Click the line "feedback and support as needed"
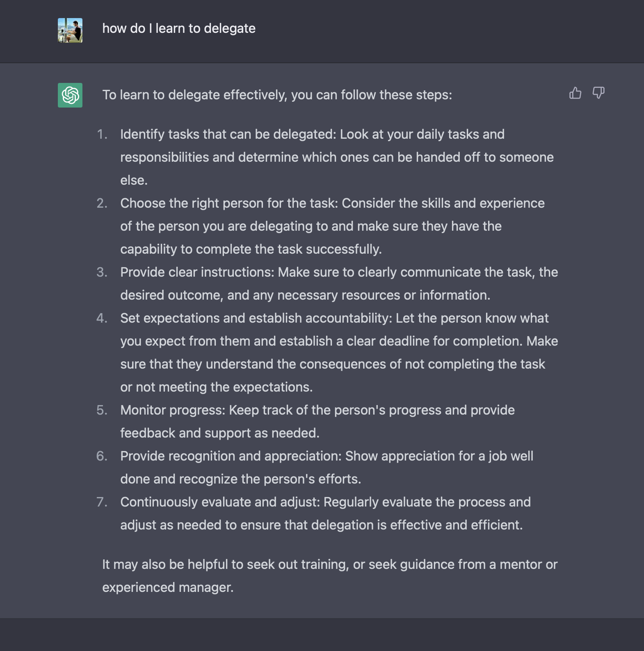 (219, 433)
